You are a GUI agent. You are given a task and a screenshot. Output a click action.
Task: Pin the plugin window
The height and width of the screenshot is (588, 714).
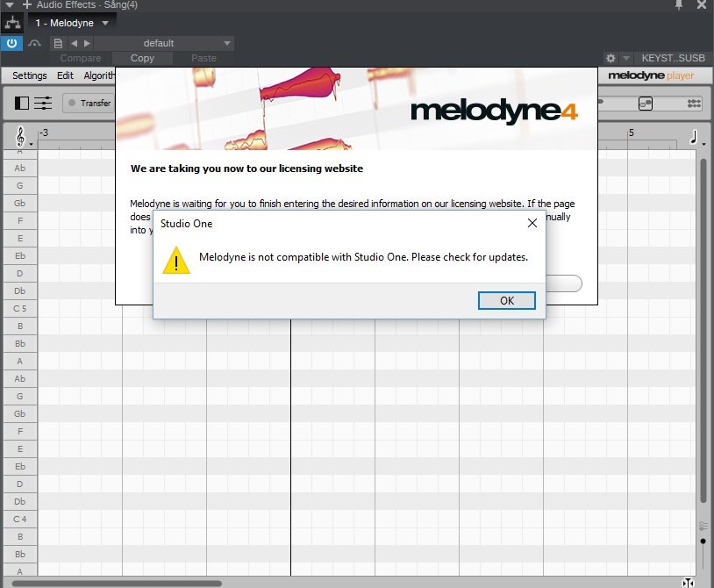pos(679,4)
